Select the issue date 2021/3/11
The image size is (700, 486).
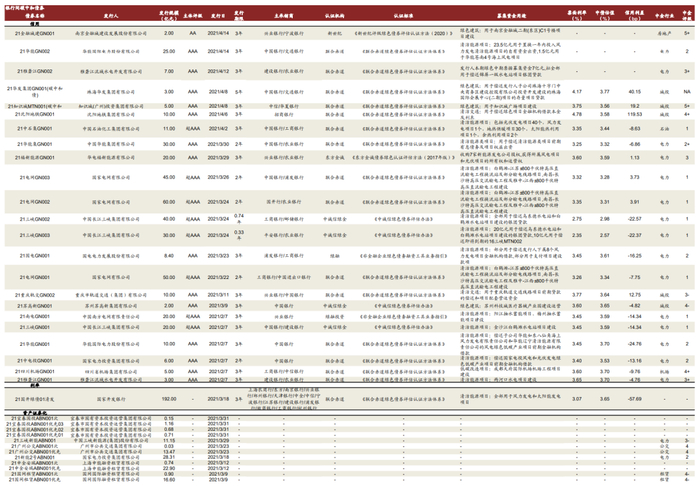[218, 295]
